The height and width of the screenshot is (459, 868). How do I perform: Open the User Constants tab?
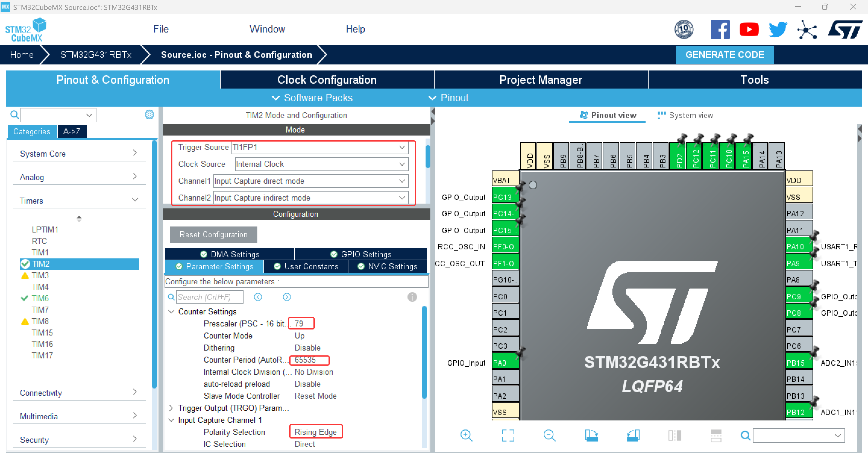point(306,266)
